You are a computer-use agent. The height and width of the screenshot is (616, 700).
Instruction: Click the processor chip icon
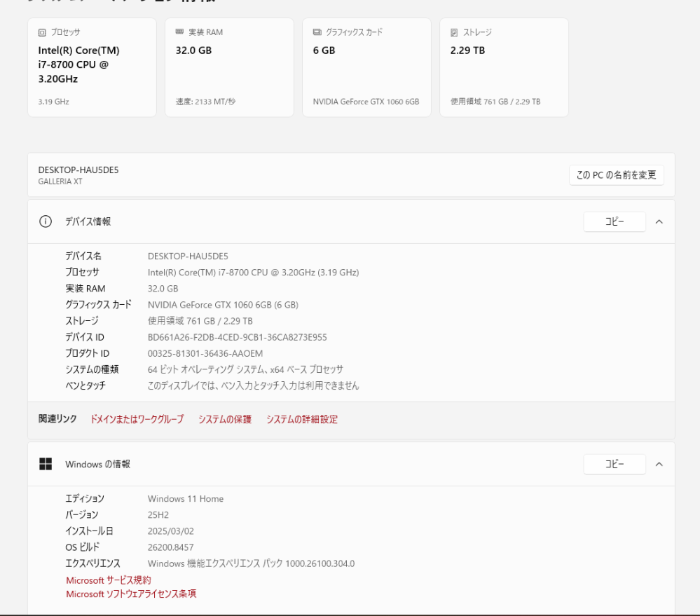[42, 32]
